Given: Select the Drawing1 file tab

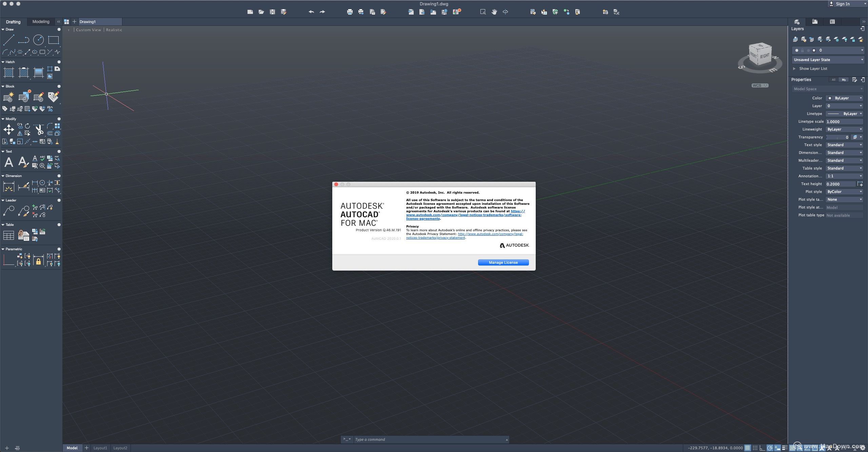Looking at the screenshot, I should click(100, 22).
